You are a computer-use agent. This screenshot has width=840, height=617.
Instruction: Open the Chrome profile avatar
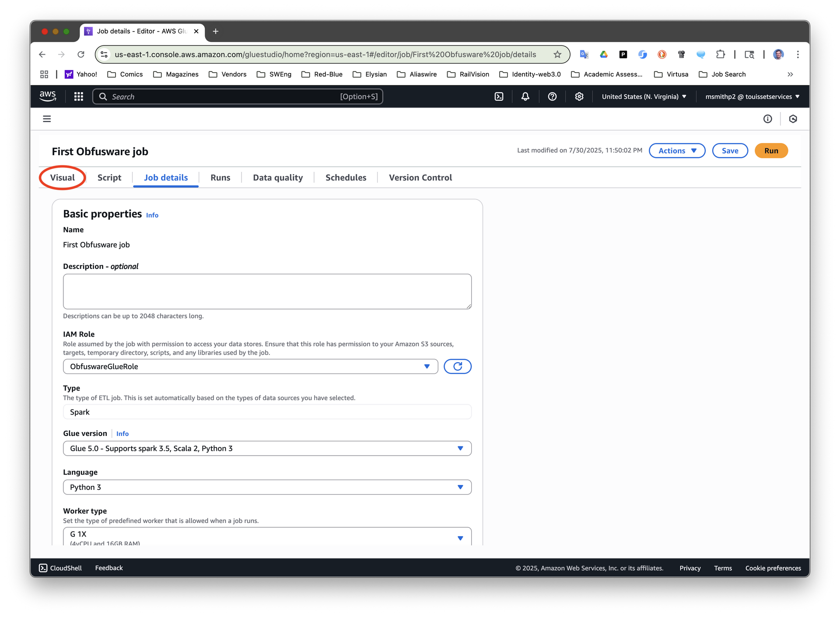point(778,54)
